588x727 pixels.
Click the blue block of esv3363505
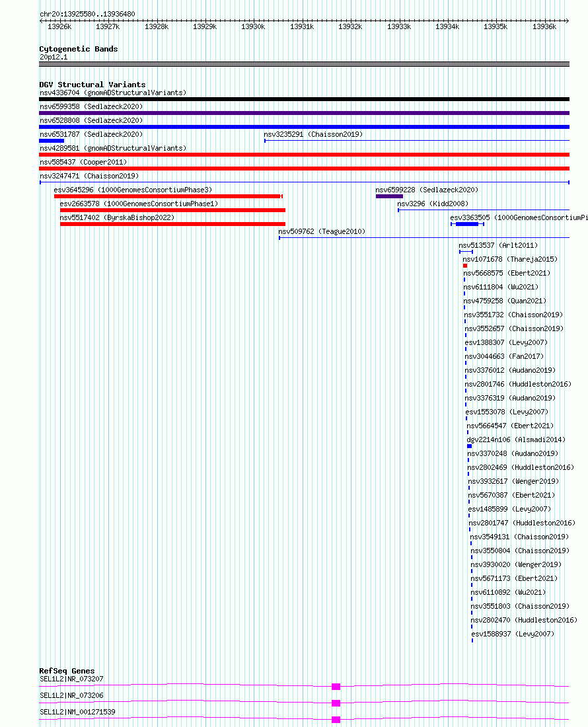(x=467, y=225)
